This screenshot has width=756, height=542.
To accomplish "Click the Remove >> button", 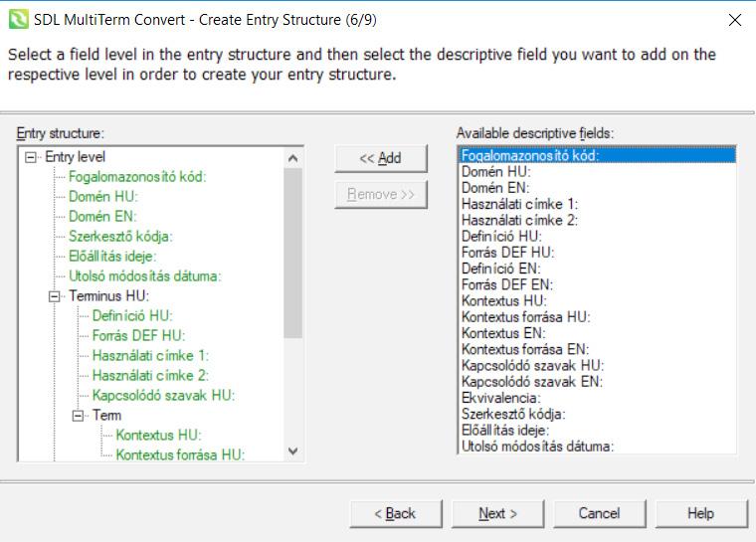I will coord(380,194).
